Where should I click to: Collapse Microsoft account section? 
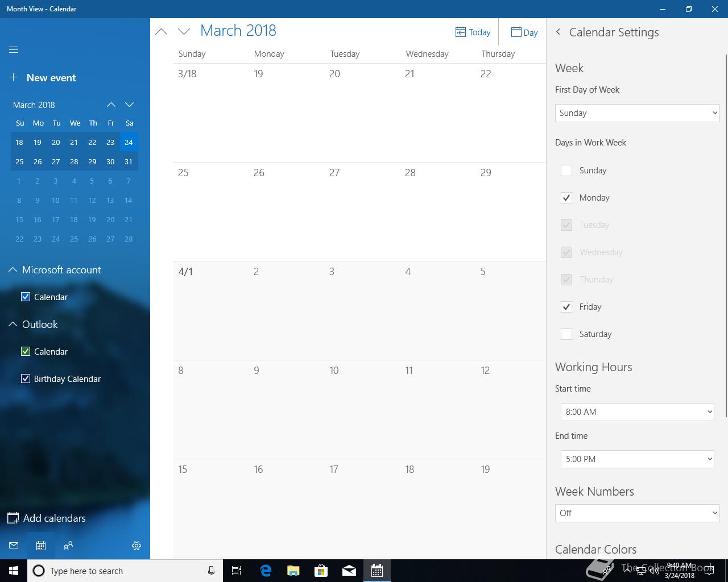tap(13, 270)
